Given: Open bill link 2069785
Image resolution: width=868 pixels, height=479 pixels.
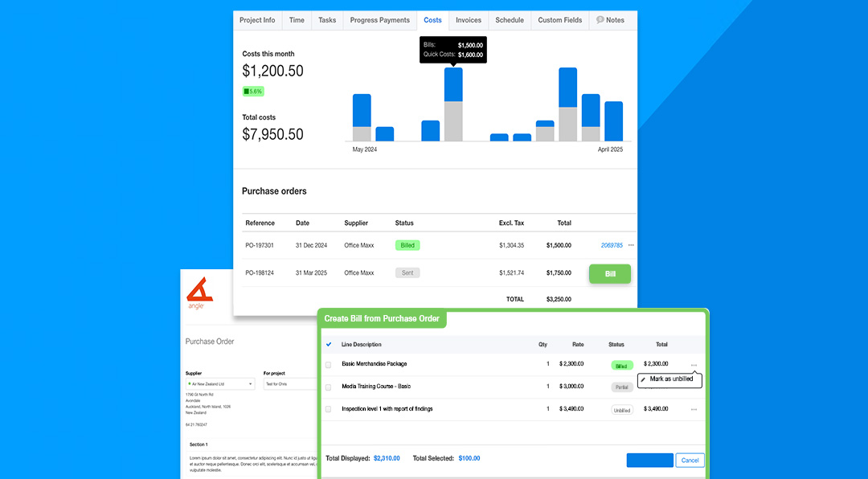Looking at the screenshot, I should pyautogui.click(x=612, y=245).
